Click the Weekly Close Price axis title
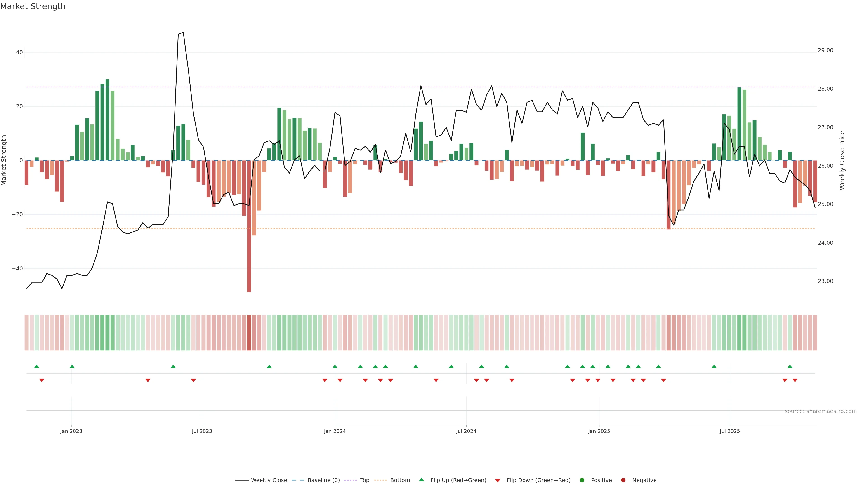The width and height of the screenshot is (868, 488). [842, 160]
